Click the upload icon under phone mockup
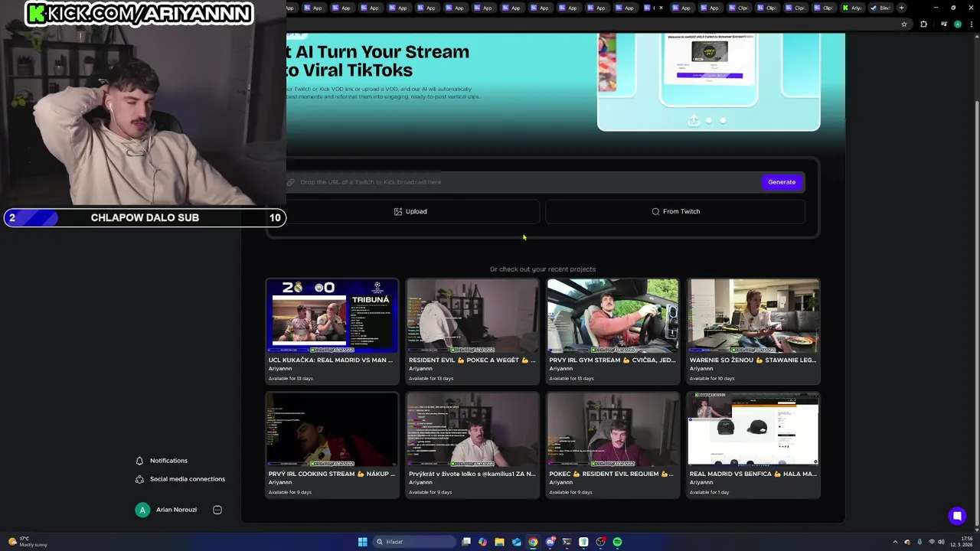Screen dimensions: 980x551 [x=694, y=120]
